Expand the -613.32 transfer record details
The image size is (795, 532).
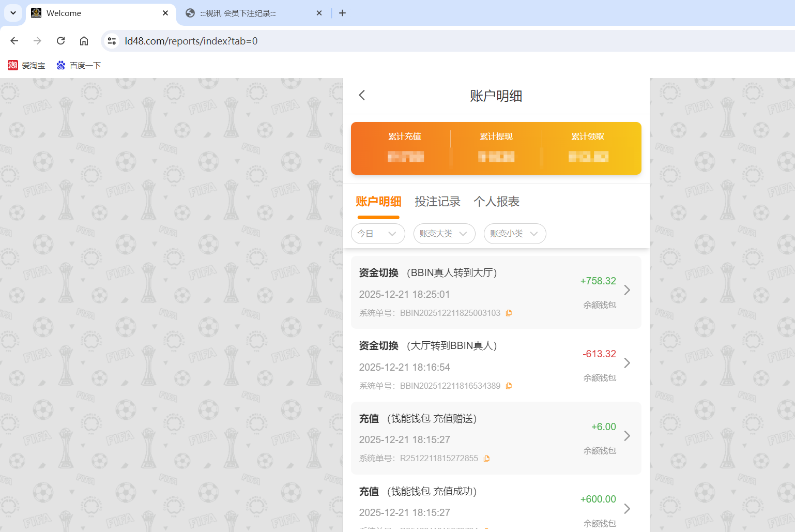pyautogui.click(x=627, y=363)
